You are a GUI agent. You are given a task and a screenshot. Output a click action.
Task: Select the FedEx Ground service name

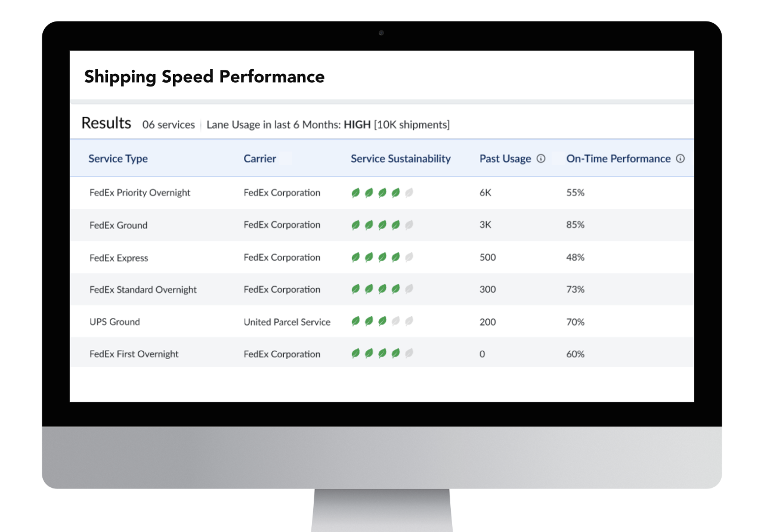(118, 225)
